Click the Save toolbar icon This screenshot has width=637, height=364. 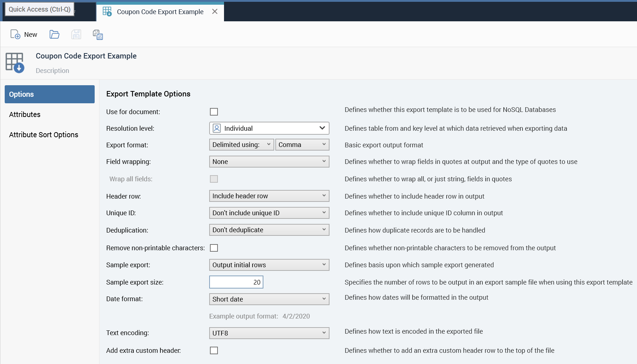pyautogui.click(x=76, y=34)
